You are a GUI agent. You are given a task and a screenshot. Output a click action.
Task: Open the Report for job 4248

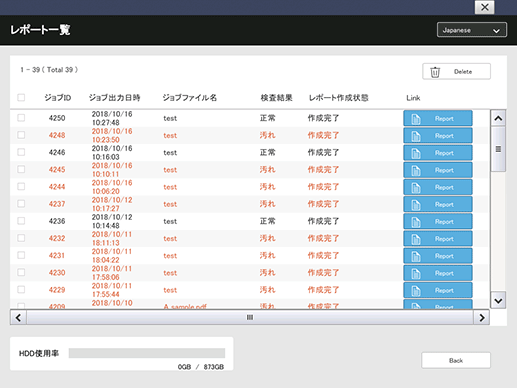pos(438,136)
